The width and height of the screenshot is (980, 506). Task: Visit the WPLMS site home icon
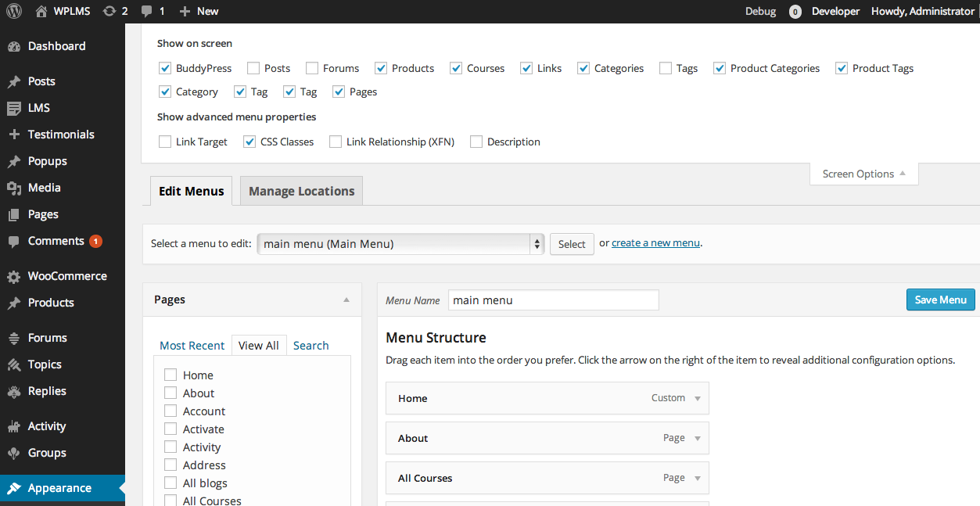[x=41, y=11]
